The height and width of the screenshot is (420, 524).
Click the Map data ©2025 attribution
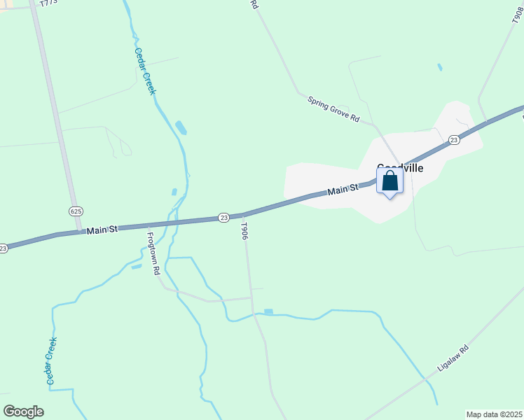point(495,414)
